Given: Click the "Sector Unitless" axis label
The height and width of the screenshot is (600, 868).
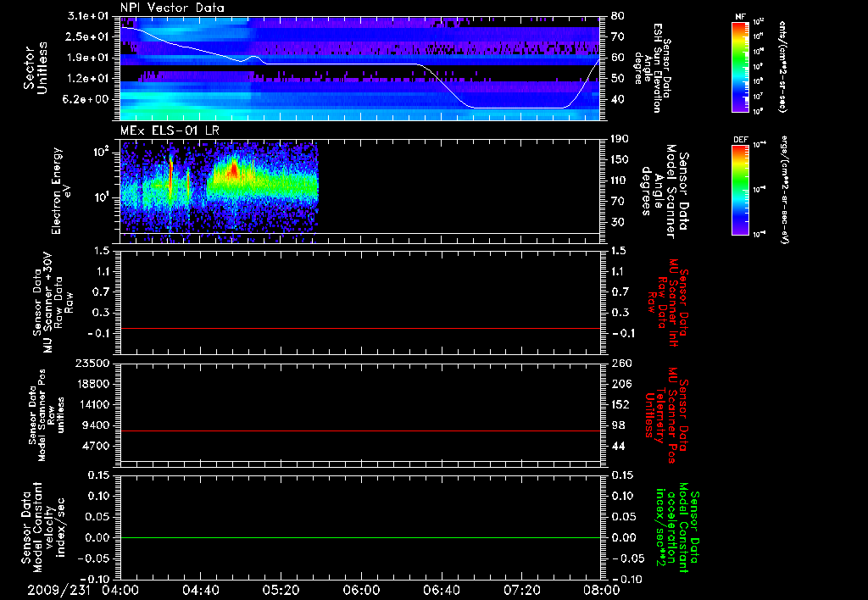Looking at the screenshot, I should [36, 68].
